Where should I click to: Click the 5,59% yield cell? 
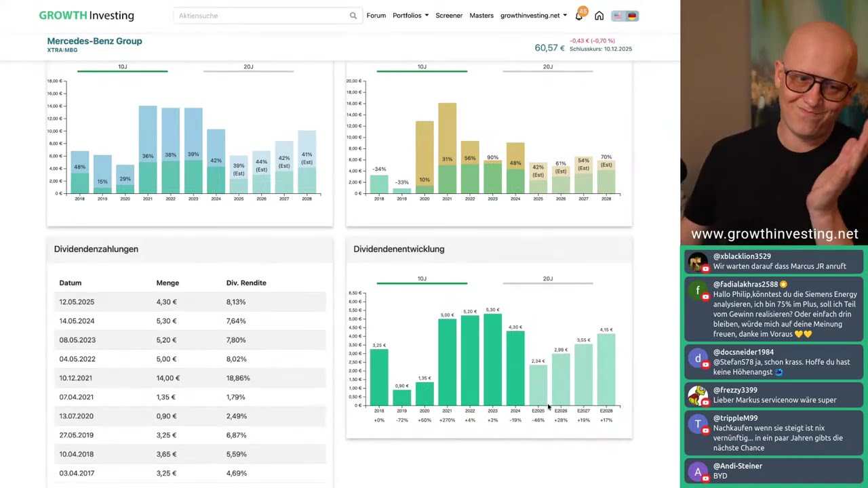[x=236, y=453]
